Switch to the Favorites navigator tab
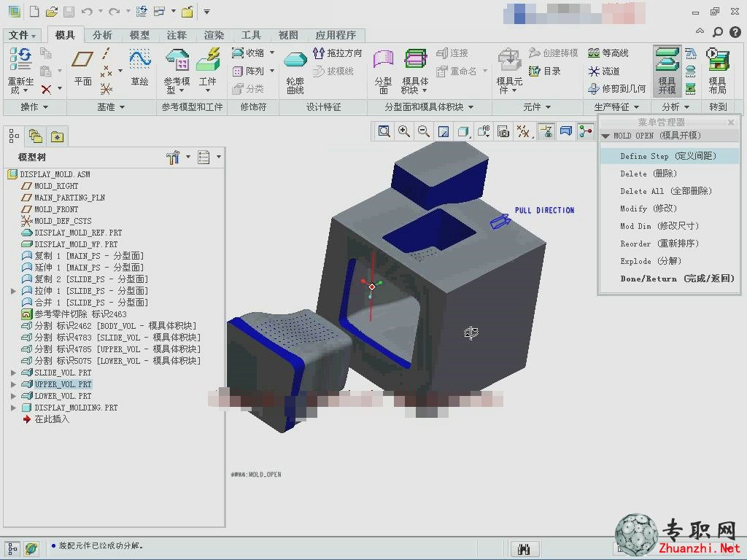 click(x=57, y=136)
